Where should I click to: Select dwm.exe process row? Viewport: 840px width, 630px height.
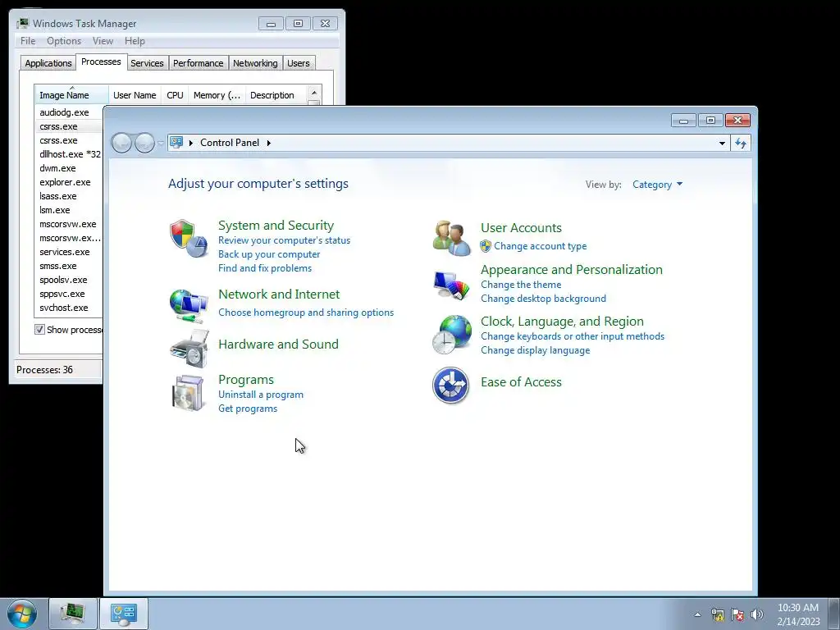(x=69, y=168)
